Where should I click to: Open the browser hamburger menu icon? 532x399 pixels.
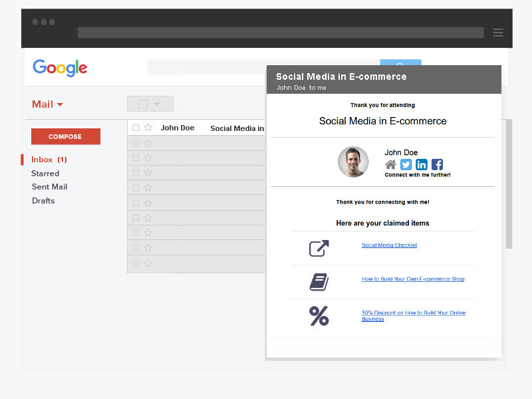(x=497, y=33)
